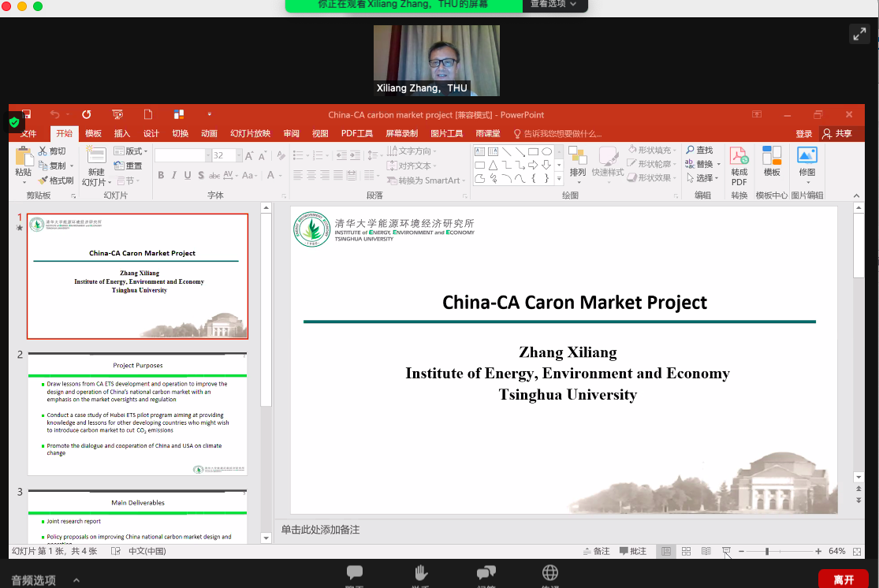
Task: Switch to the Slide Show (幻灯片放映) tab
Action: pos(250,133)
